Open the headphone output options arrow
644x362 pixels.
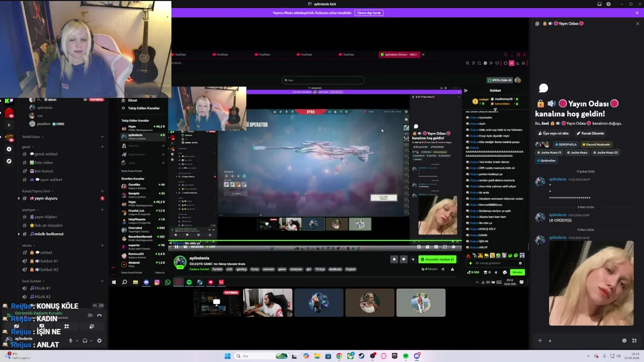(91, 340)
